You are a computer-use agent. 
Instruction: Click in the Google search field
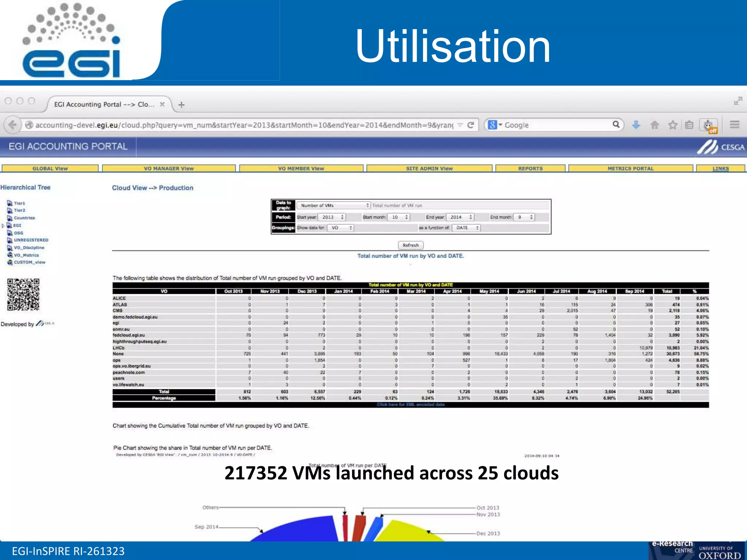click(557, 125)
